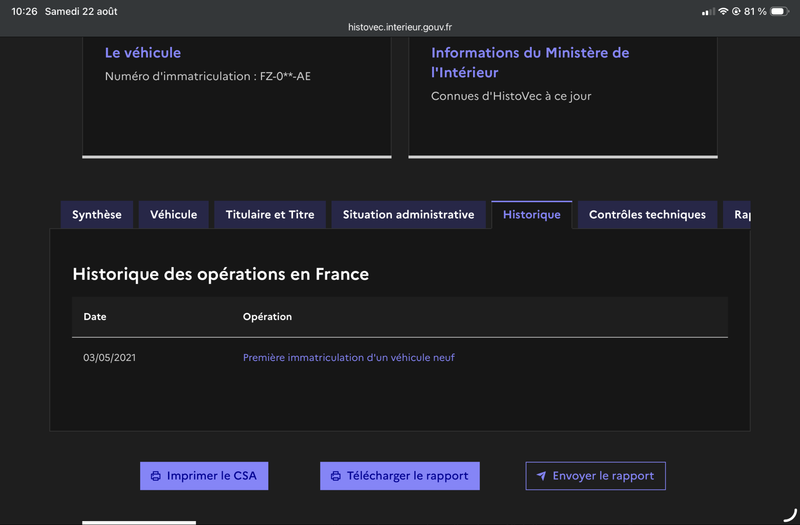This screenshot has height=525, width=800.
Task: Select the Historique tab
Action: coord(532,215)
